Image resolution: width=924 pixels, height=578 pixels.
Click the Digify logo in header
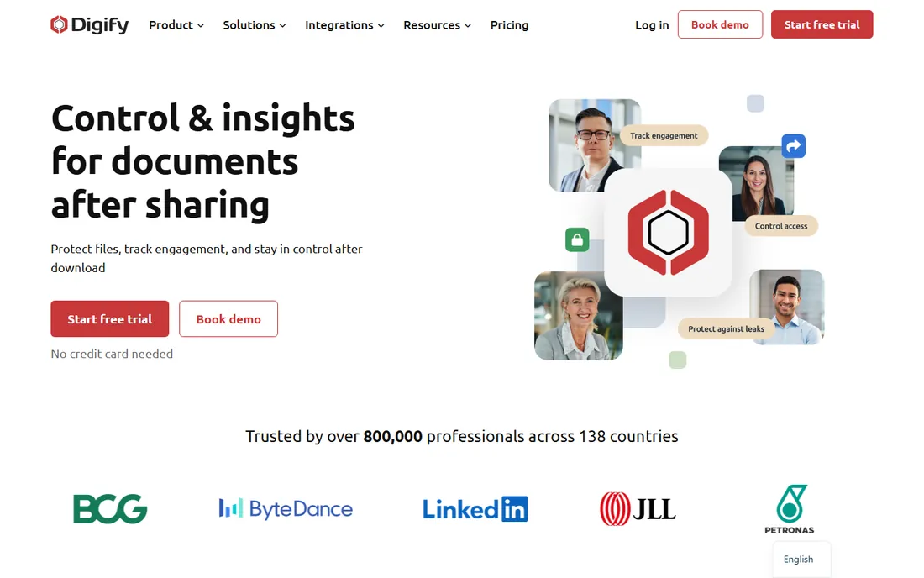[89, 24]
